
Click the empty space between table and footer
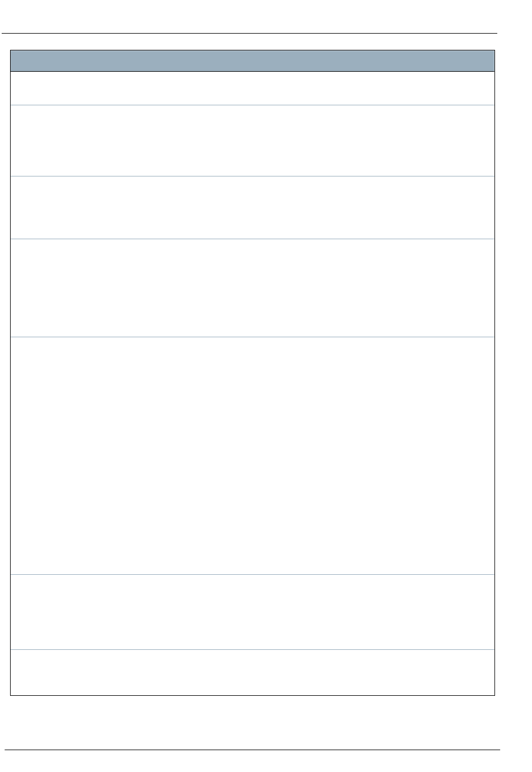pyautogui.click(x=253, y=722)
